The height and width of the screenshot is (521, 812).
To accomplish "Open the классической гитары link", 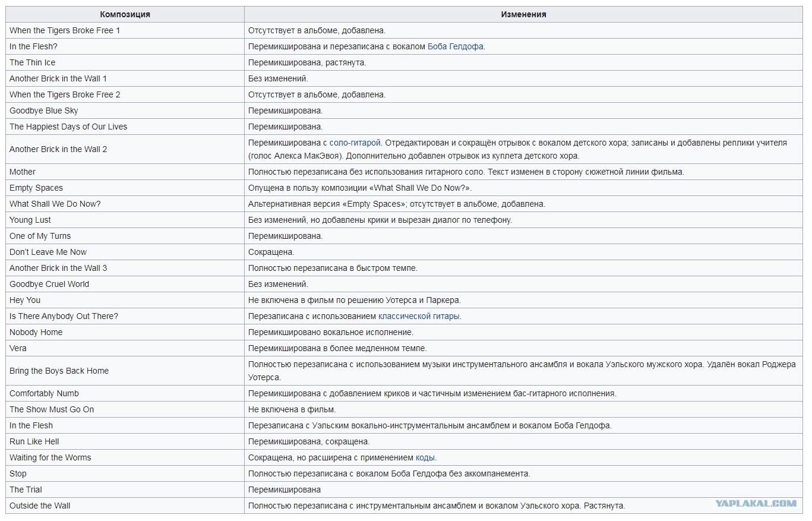I will tap(419, 316).
